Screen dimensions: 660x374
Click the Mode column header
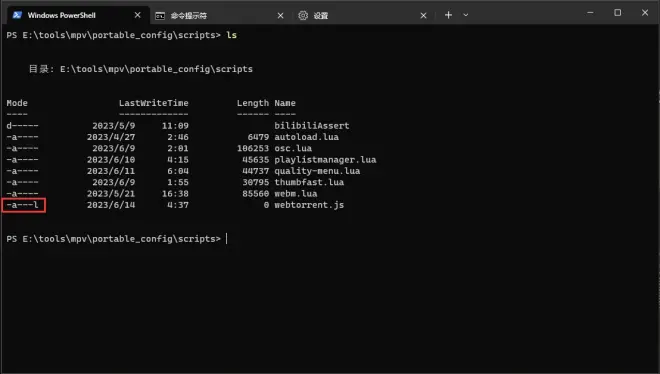[x=17, y=103]
